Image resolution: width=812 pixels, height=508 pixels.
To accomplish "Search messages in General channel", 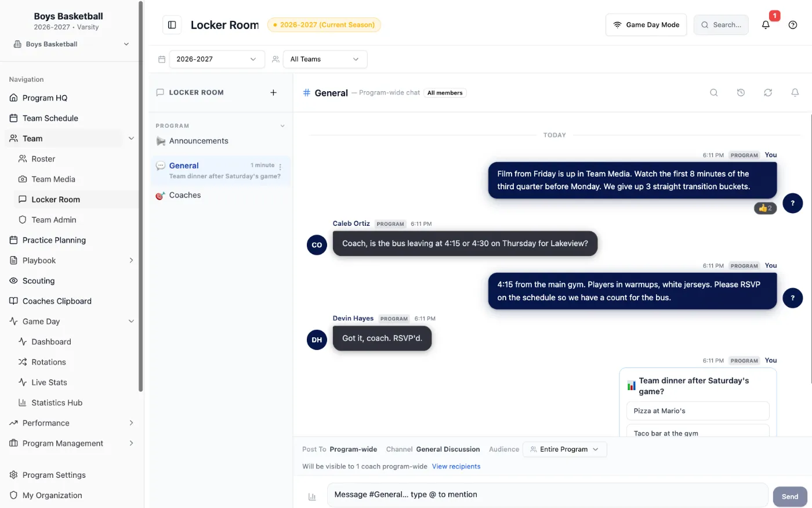I will click(x=714, y=92).
